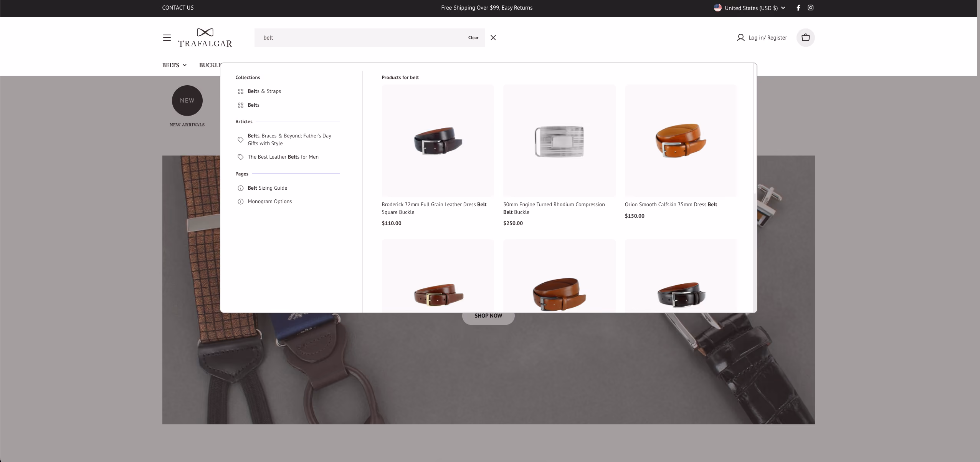Expand the BELTS navigation dropdown

(x=174, y=65)
